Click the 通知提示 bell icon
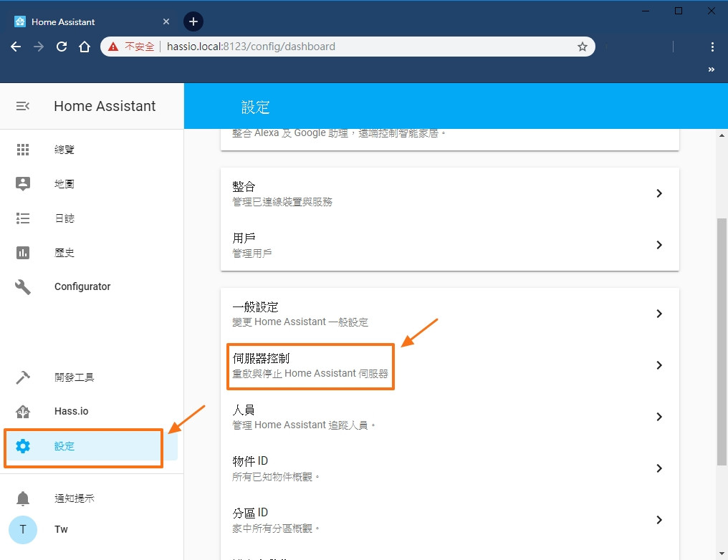This screenshot has width=728, height=560. click(x=23, y=498)
